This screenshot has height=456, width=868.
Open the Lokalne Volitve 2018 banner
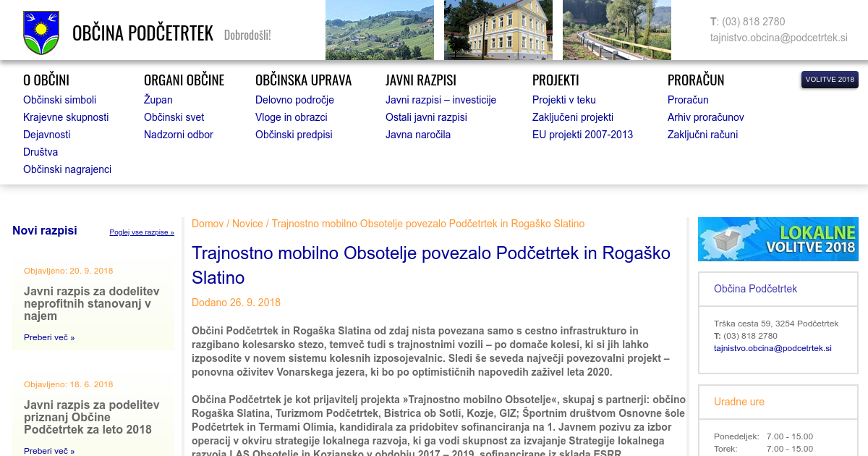[x=778, y=239]
